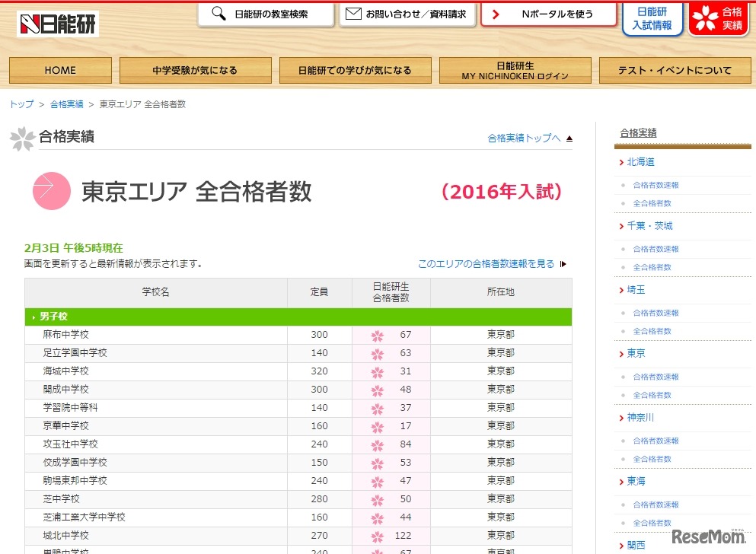Expand 神奈川 in the right sidebar

[x=642, y=417]
